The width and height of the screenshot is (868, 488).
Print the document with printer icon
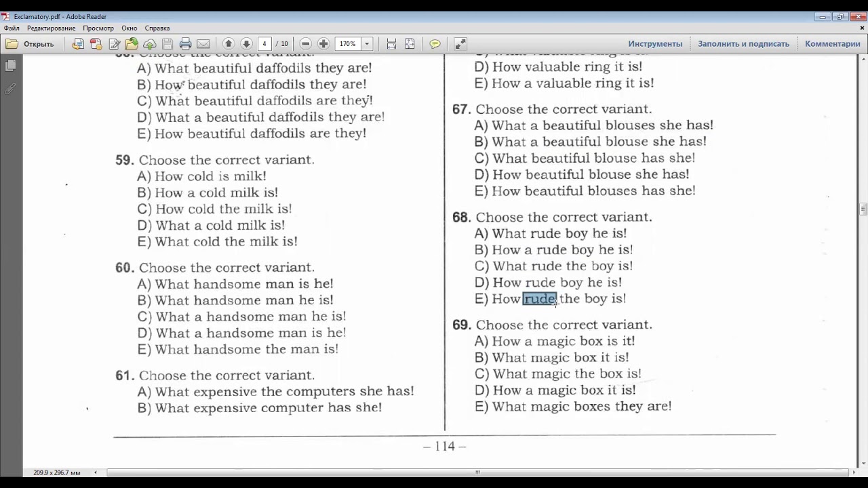pos(185,44)
